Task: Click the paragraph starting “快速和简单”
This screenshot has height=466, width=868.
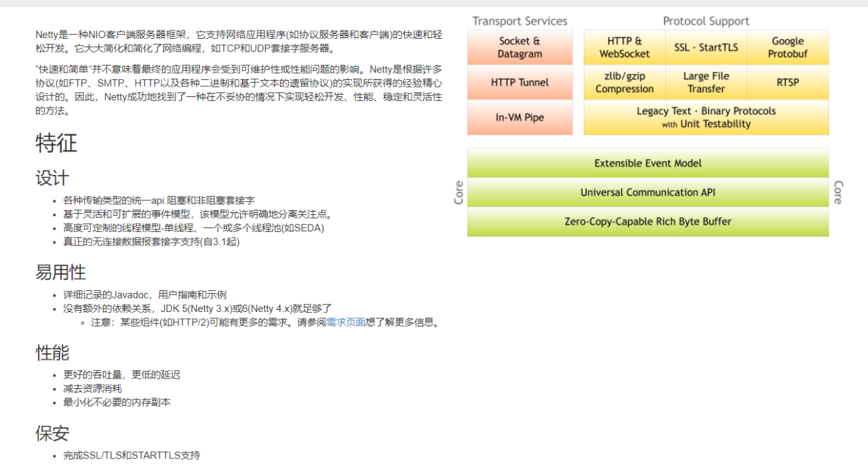Action: [239, 90]
